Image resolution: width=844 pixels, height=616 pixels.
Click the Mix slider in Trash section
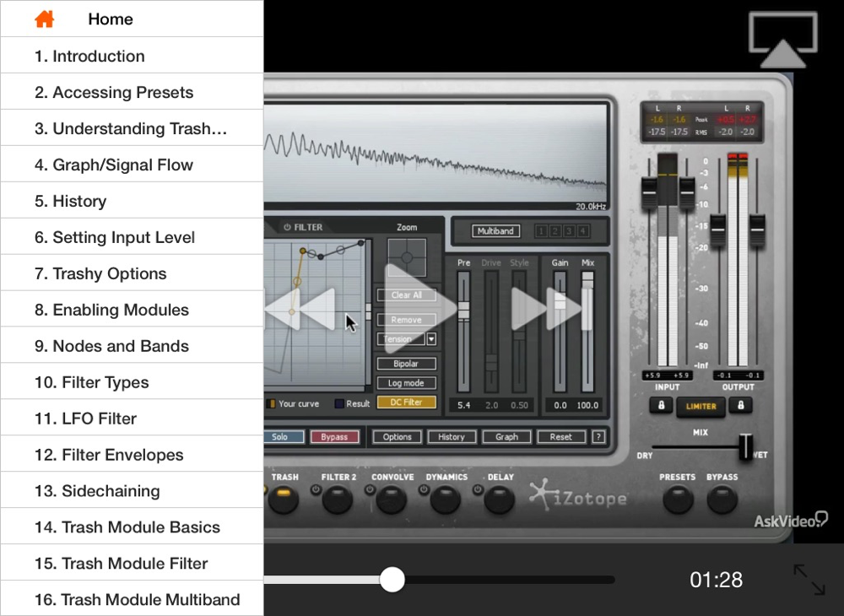[x=587, y=332]
